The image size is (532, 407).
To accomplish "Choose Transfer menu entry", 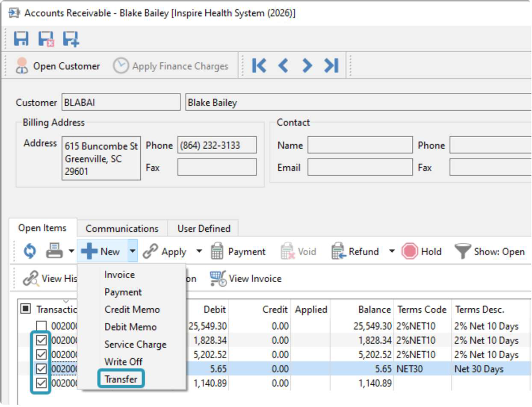I will (x=132, y=379).
